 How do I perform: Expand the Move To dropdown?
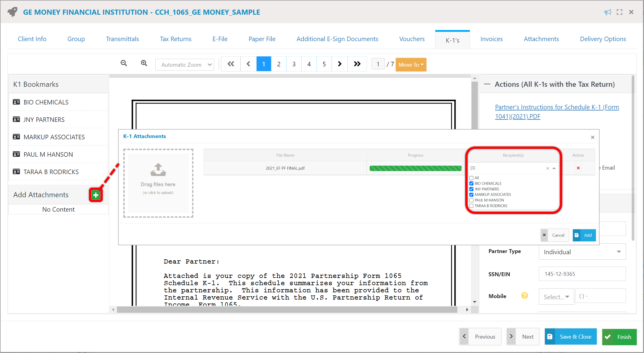pyautogui.click(x=411, y=65)
